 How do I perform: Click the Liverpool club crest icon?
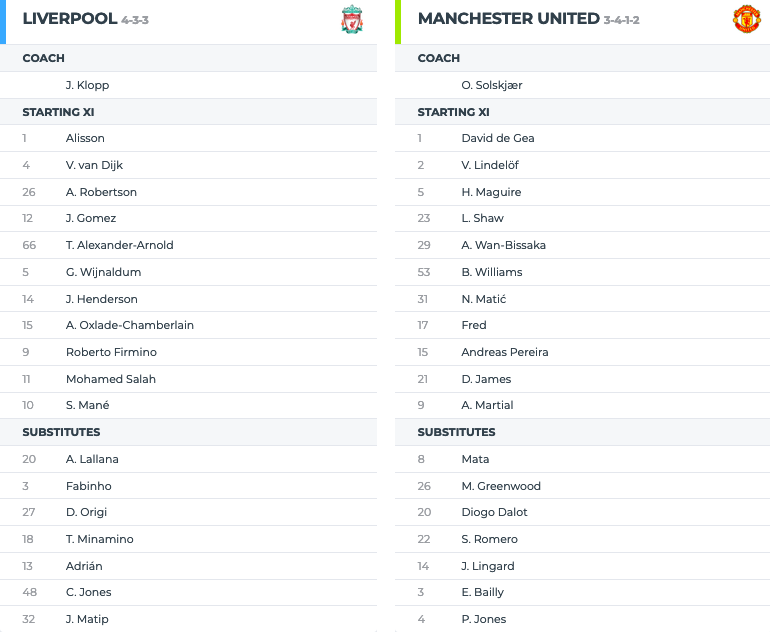pos(352,19)
